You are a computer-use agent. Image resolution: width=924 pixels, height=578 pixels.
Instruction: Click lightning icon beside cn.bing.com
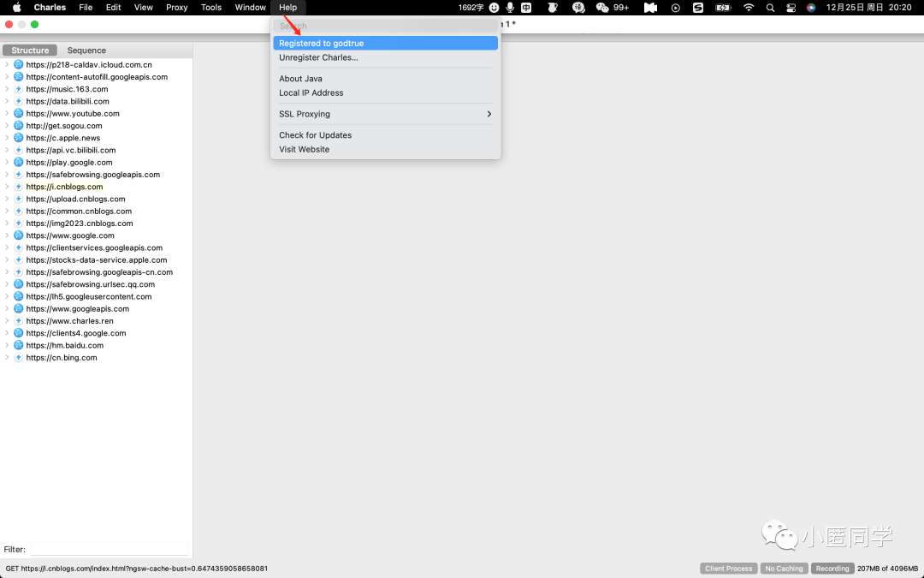18,357
